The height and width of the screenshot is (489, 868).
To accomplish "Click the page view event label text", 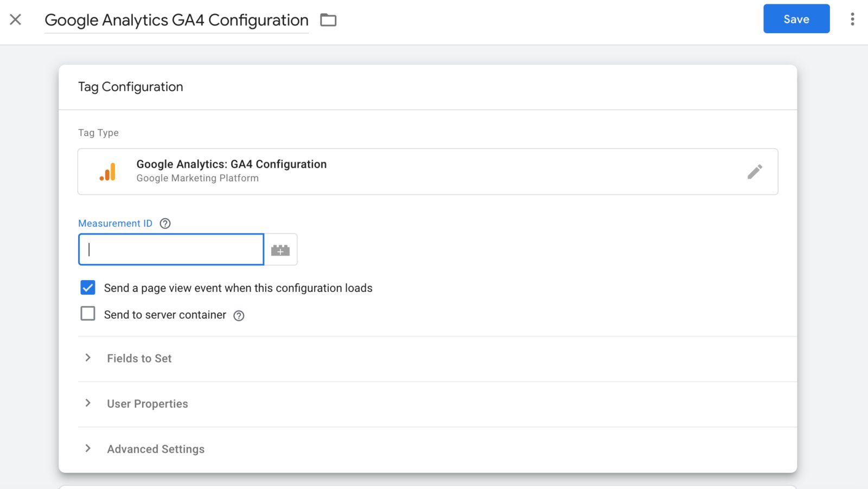I will 238,288.
